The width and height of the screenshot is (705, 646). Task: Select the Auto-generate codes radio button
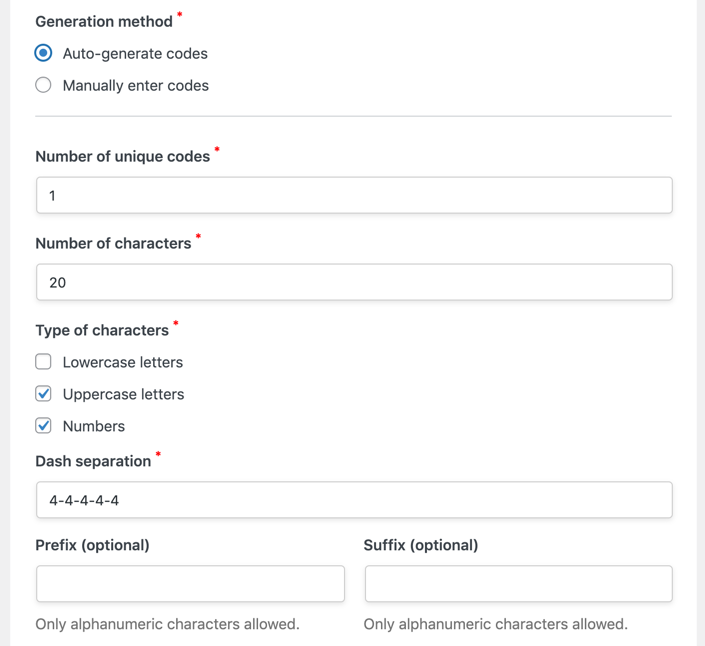pyautogui.click(x=43, y=53)
